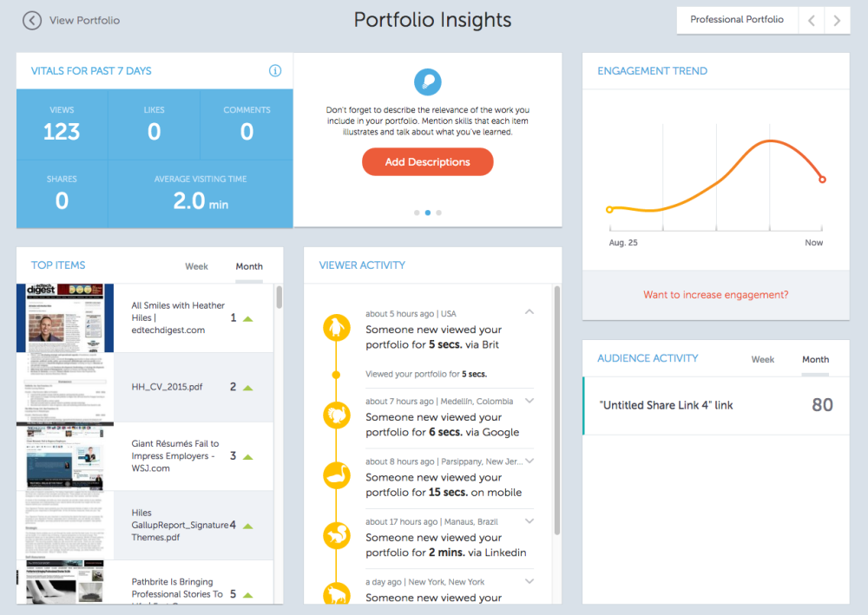
Task: Click the duck avatar on the Parsippany viewer entry
Action: (x=337, y=475)
